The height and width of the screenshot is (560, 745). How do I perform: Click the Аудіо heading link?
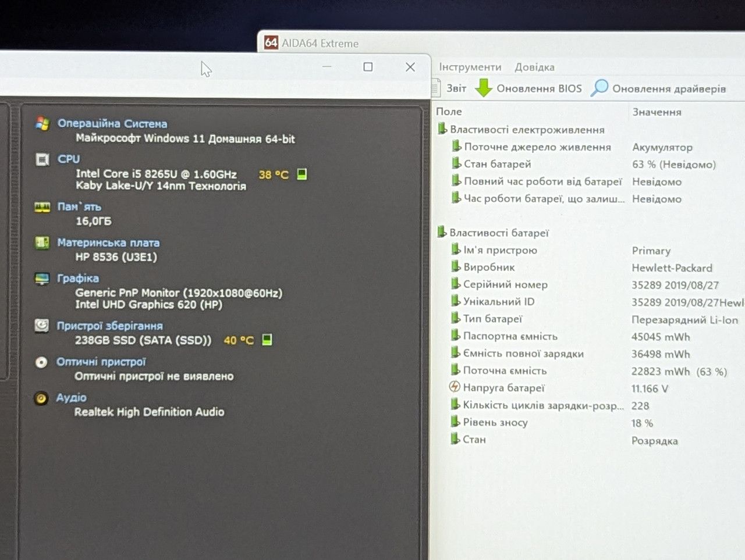(71, 398)
